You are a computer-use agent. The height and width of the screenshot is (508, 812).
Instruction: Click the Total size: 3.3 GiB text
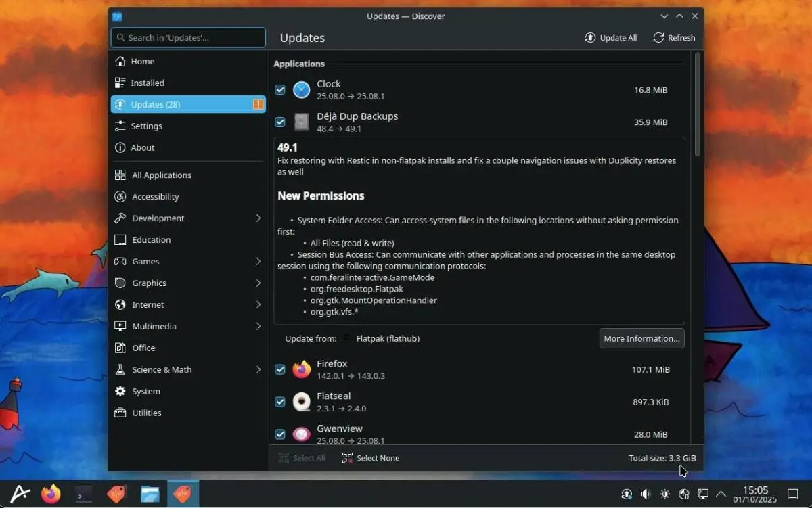(x=662, y=458)
